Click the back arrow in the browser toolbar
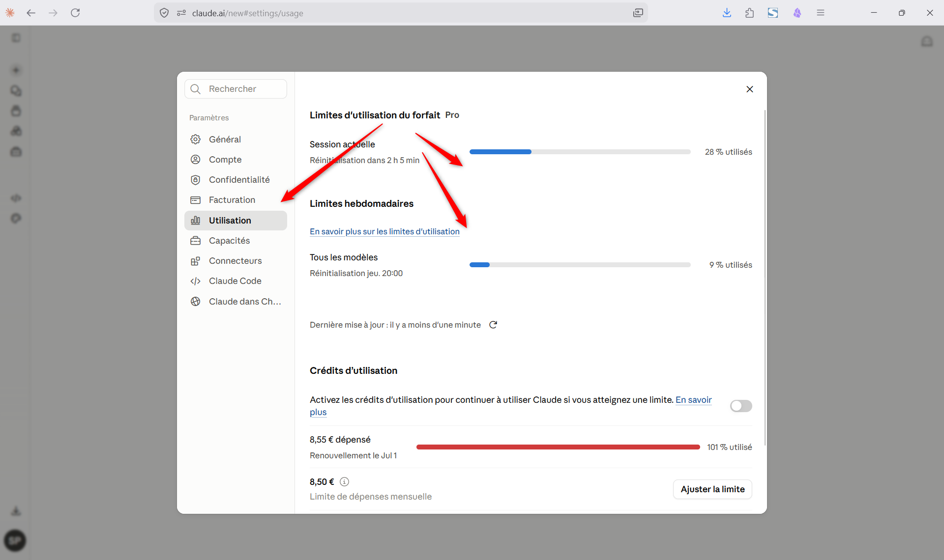Screen dimensions: 944x560 pyautogui.click(x=31, y=13)
